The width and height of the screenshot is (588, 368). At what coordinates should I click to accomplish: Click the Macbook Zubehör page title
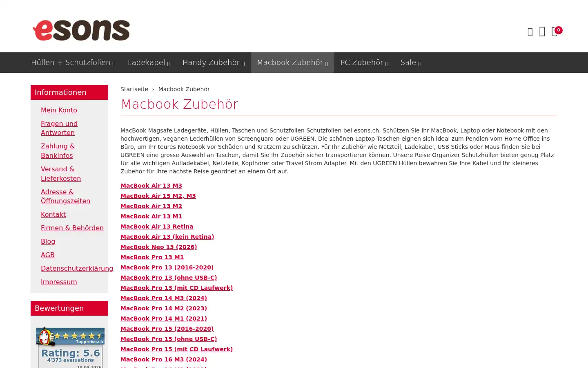pyautogui.click(x=180, y=104)
